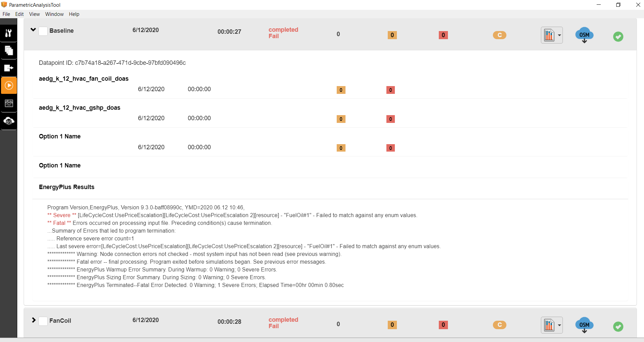Download the OSM file for Baseline
Screen dimensions: 644x342
tap(585, 35)
